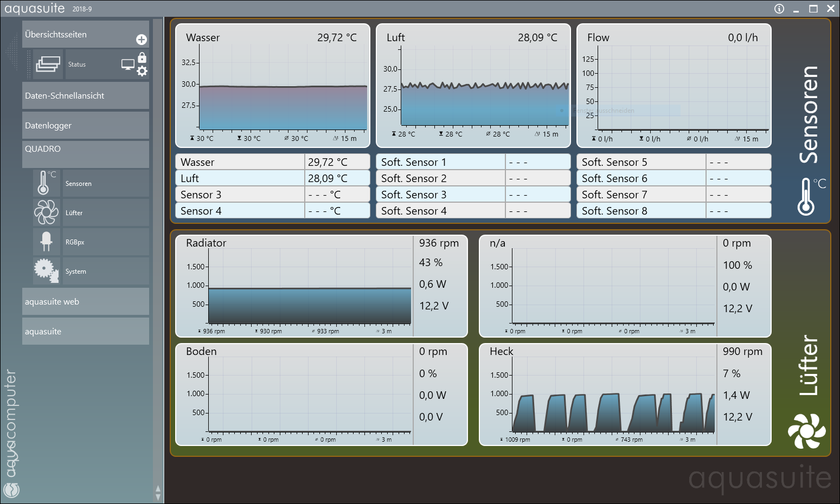Click the Soft. Sensor 8 row
This screenshot has width=840, height=504.
click(x=674, y=211)
